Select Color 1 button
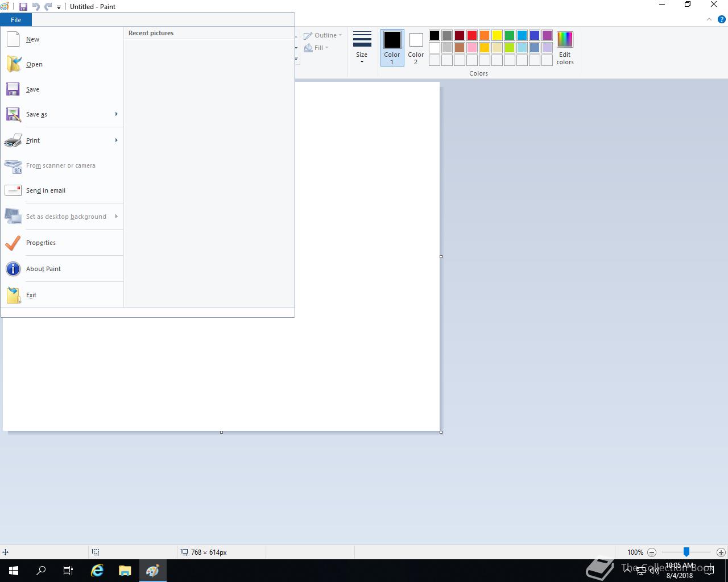Screen dimensions: 728x582 coord(392,48)
